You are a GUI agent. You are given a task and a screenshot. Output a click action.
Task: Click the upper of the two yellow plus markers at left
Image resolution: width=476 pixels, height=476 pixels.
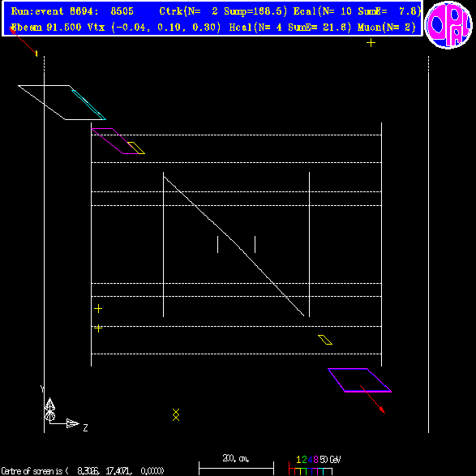coord(98,309)
